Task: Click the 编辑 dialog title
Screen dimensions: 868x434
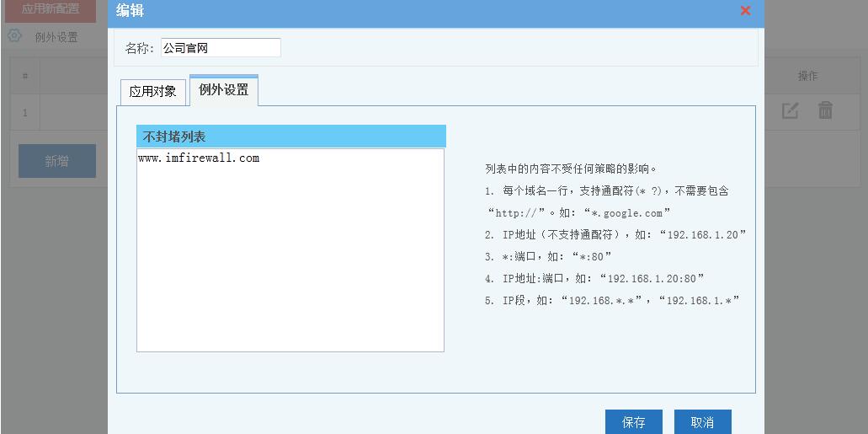Action: coord(130,11)
